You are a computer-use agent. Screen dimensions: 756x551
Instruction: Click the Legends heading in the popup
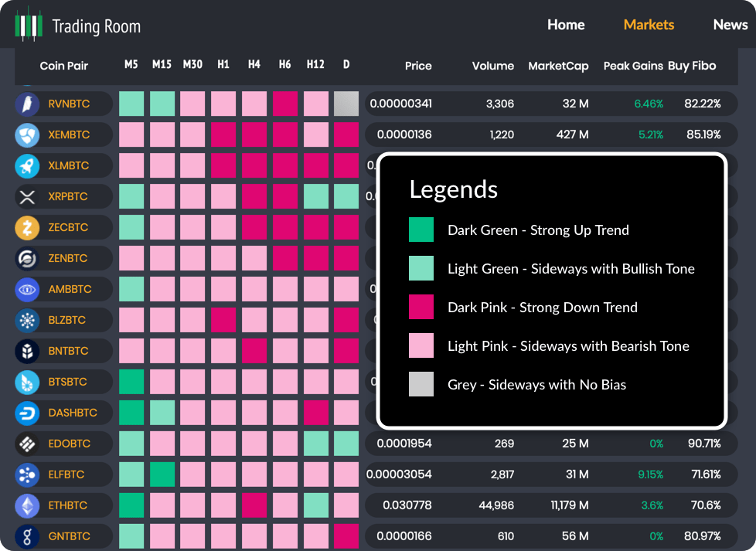(453, 190)
